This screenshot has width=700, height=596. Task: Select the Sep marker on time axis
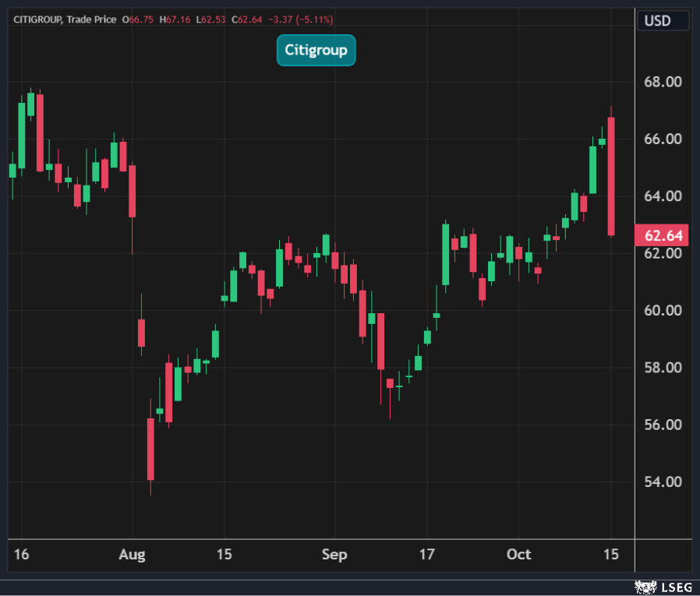point(334,555)
